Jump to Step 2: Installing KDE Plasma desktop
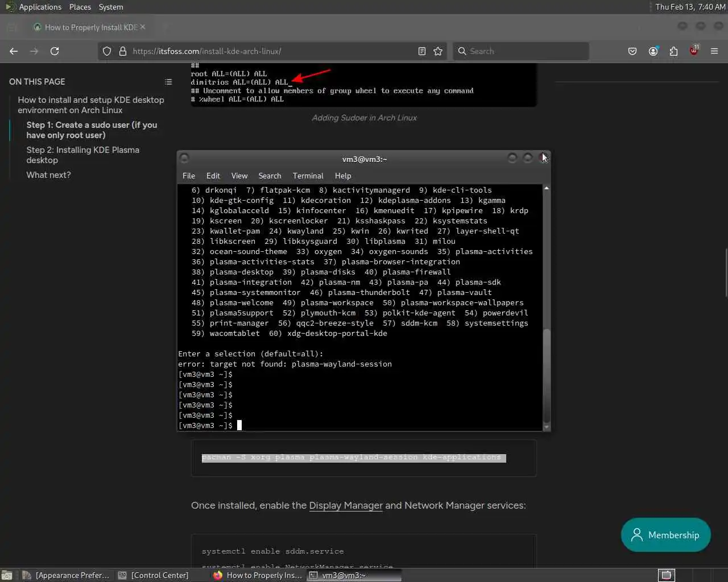Viewport: 728px width, 582px height. pyautogui.click(x=83, y=155)
